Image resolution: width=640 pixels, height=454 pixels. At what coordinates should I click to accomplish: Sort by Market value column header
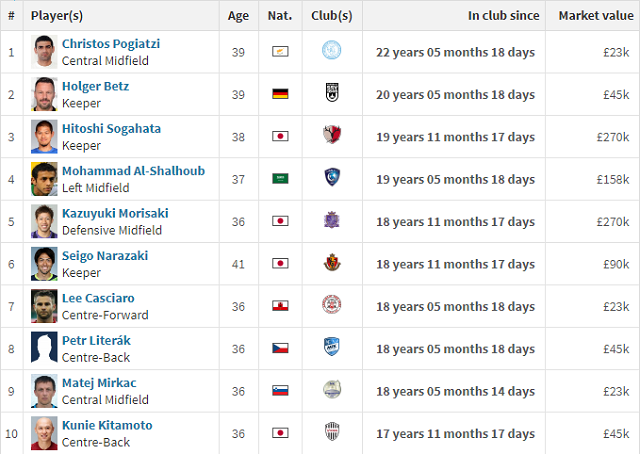[x=593, y=16]
